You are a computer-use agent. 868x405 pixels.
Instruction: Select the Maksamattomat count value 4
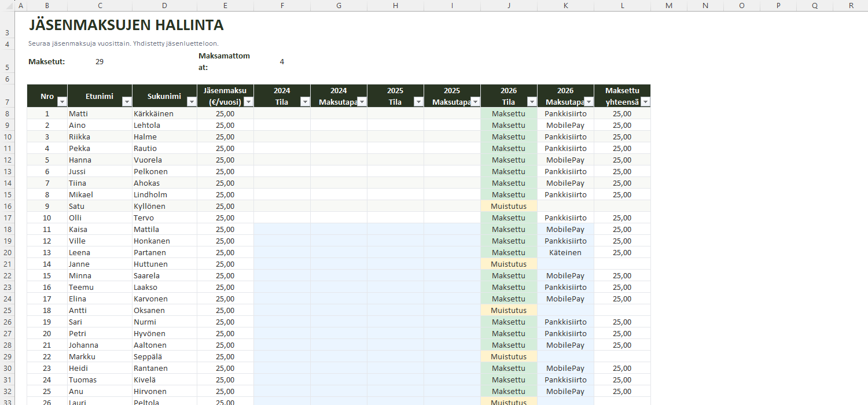[x=282, y=62]
